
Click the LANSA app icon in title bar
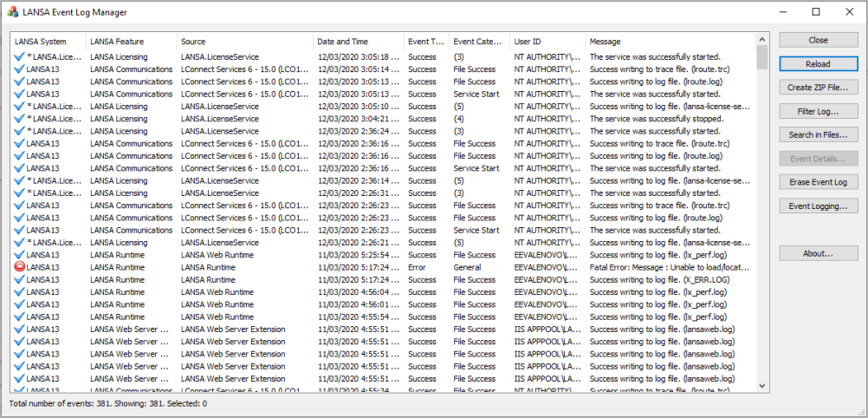point(12,11)
